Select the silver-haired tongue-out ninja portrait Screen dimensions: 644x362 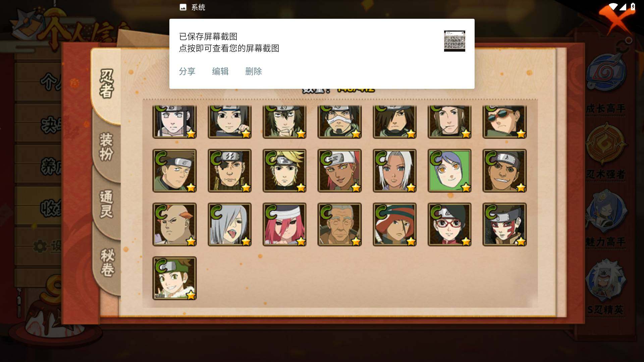(229, 224)
